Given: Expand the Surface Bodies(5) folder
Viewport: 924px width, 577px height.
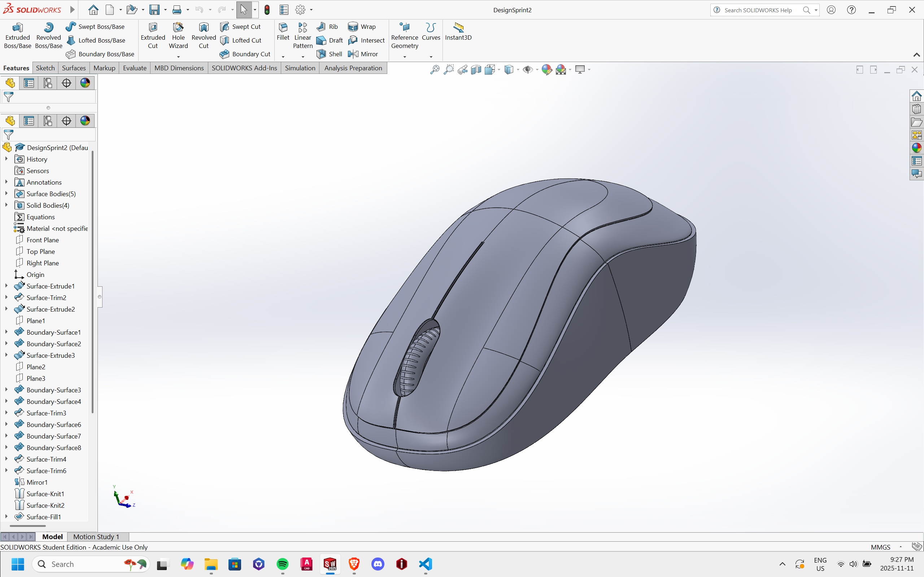Looking at the screenshot, I should coord(6,194).
